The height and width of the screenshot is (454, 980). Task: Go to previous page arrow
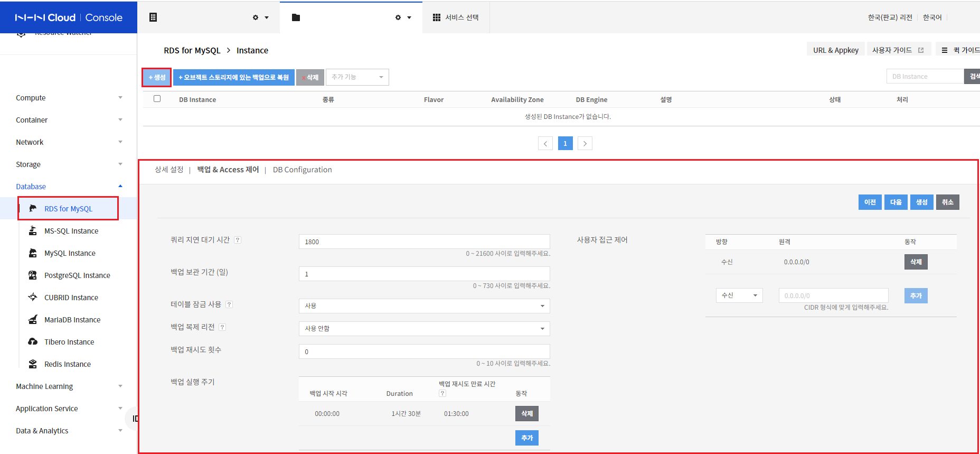(x=545, y=143)
